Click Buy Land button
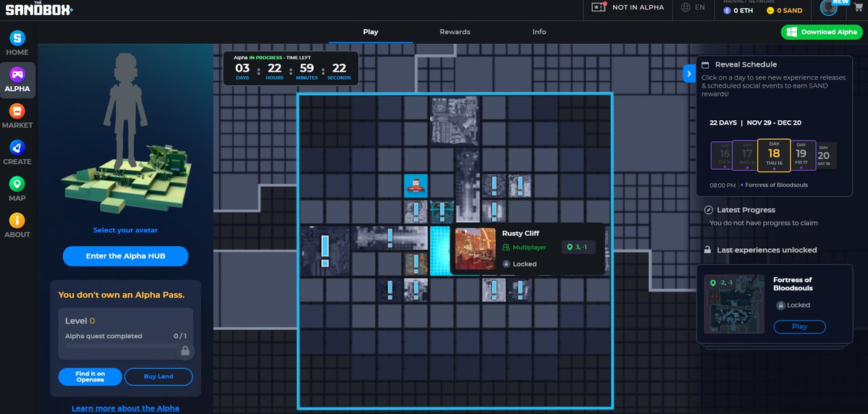 pyautogui.click(x=159, y=376)
